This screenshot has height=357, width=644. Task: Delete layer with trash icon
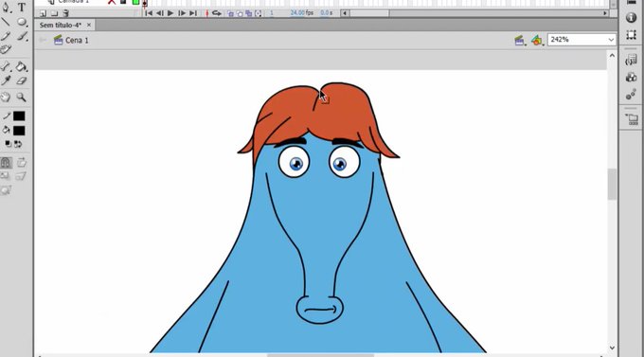[x=65, y=13]
